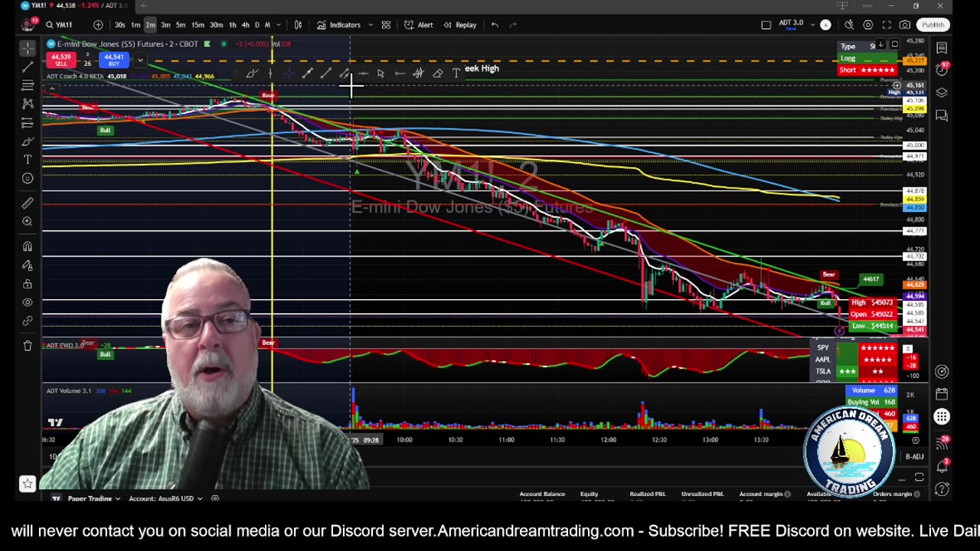The image size is (980, 551).
Task: Create an Alert
Action: click(x=419, y=24)
